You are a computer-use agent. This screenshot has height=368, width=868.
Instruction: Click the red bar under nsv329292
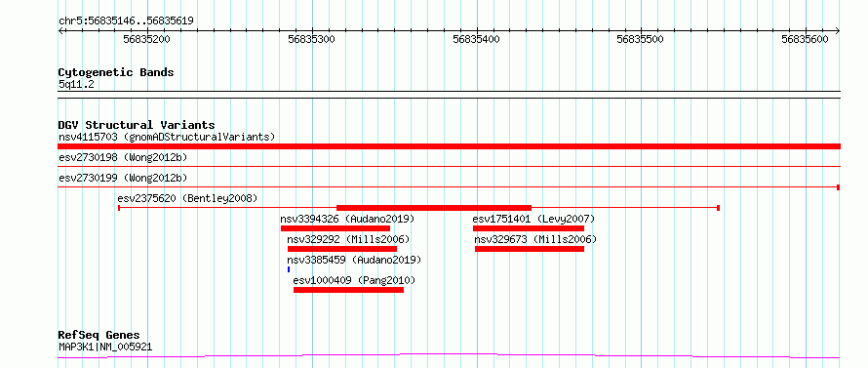[x=342, y=249]
